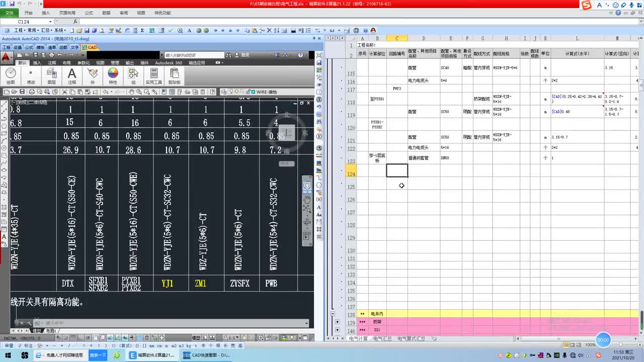644x362 pixels.
Task: Select the 插入 tab in AutoCAD ribbon
Action: 37,63
